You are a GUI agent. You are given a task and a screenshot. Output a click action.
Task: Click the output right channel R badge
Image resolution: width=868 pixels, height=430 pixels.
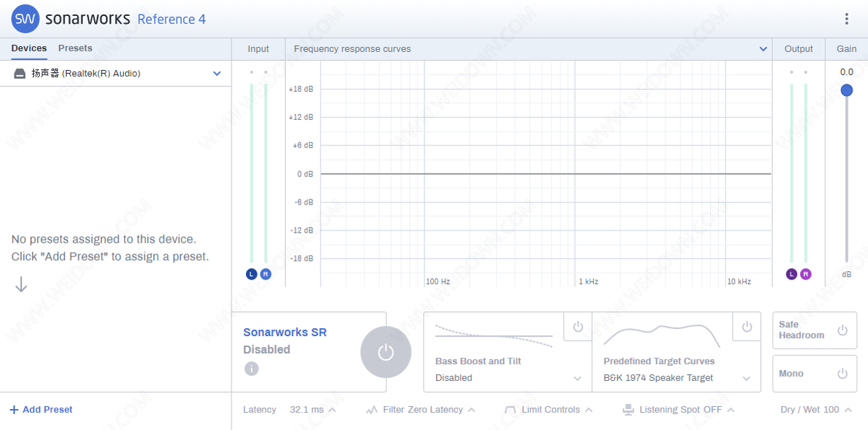click(x=806, y=274)
